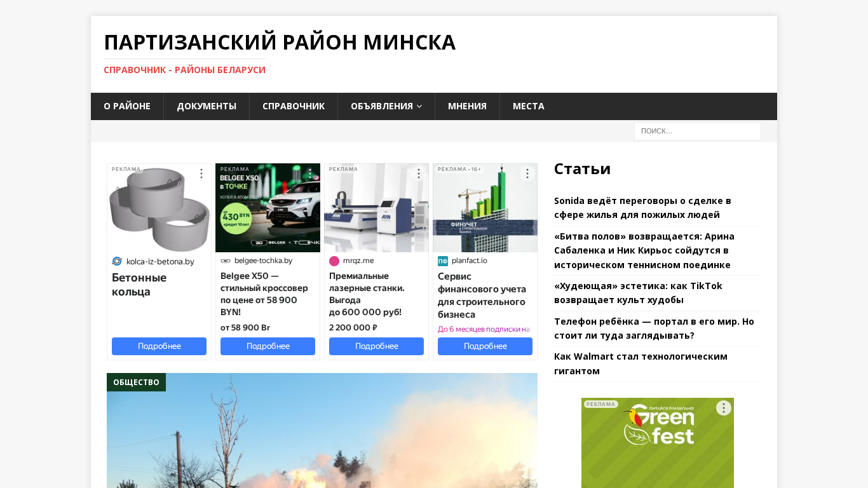Open the Green fest banner ad
Viewport: 868px width, 488px height.
(x=657, y=443)
